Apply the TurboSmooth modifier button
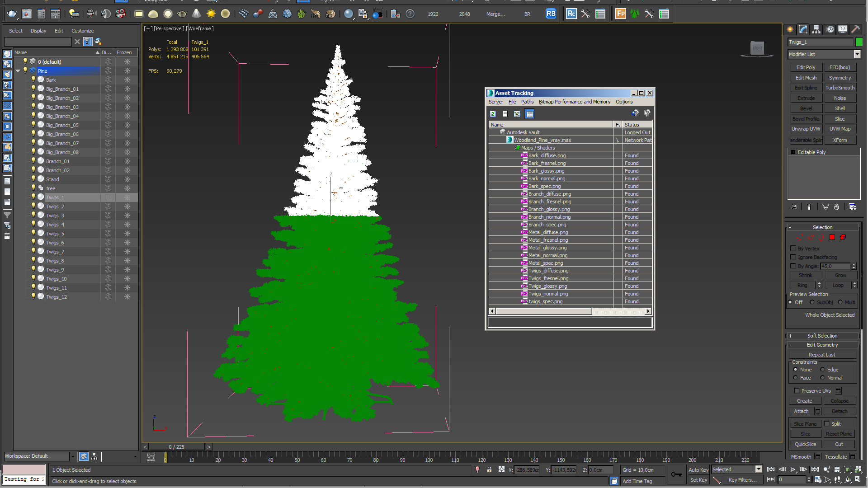Image resolution: width=868 pixels, height=488 pixels. point(840,88)
